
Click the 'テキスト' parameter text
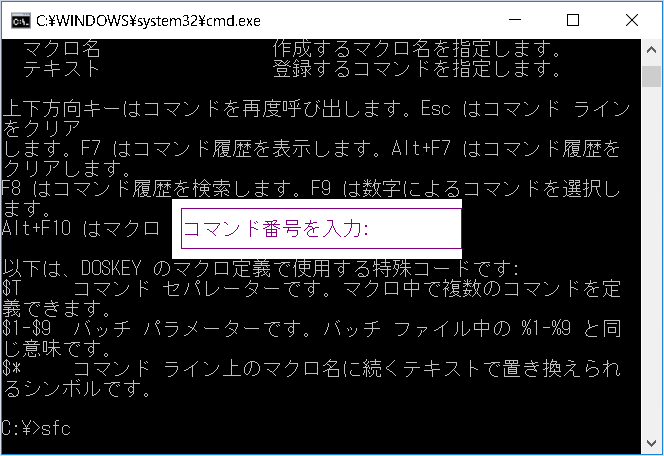click(61, 69)
